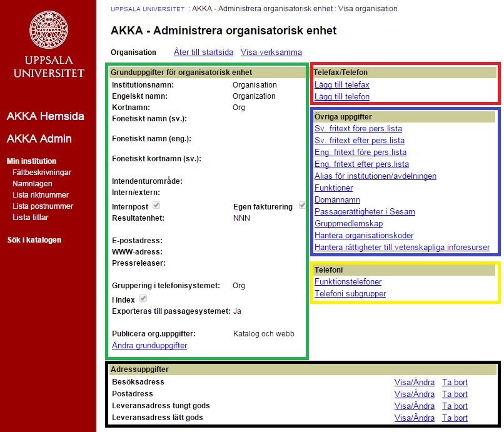504x432 pixels.
Task: Open the UPPSALA UNIVERSITET breadcrumb link
Action: pos(148,9)
